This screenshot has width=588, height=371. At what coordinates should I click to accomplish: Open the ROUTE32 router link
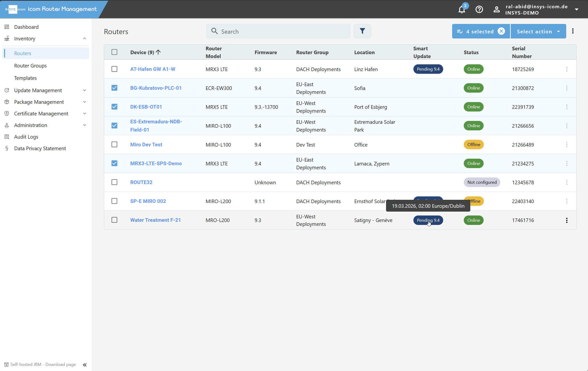[x=141, y=182]
